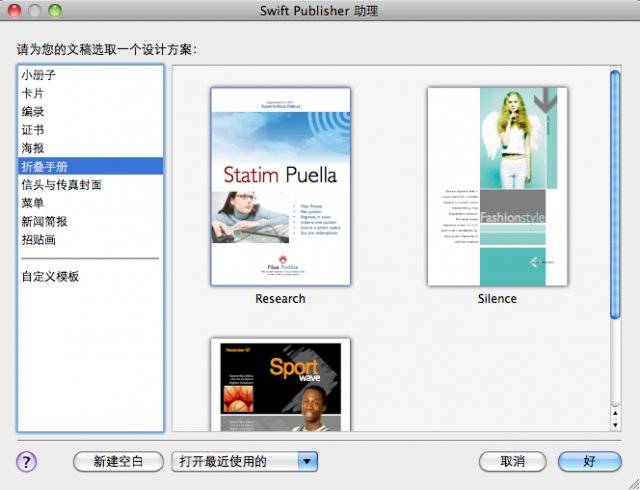Click the template list vertical scrollbar
This screenshot has width=640, height=490.
[x=615, y=190]
